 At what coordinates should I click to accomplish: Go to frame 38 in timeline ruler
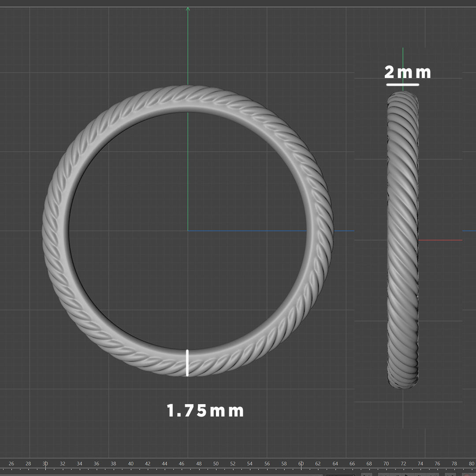114,464
